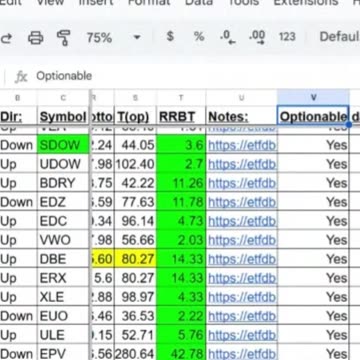Click the 44.05 cell in SDOW row
The image size is (360, 360).
[135, 145]
